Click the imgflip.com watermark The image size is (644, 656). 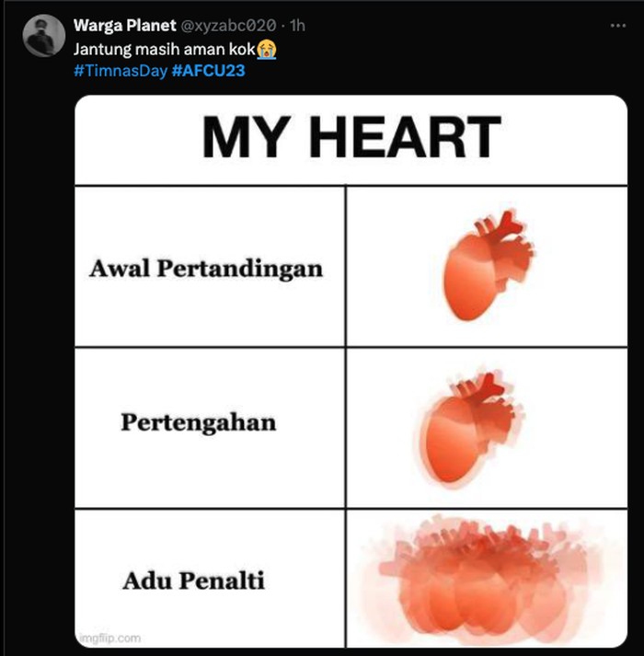pyautogui.click(x=109, y=637)
